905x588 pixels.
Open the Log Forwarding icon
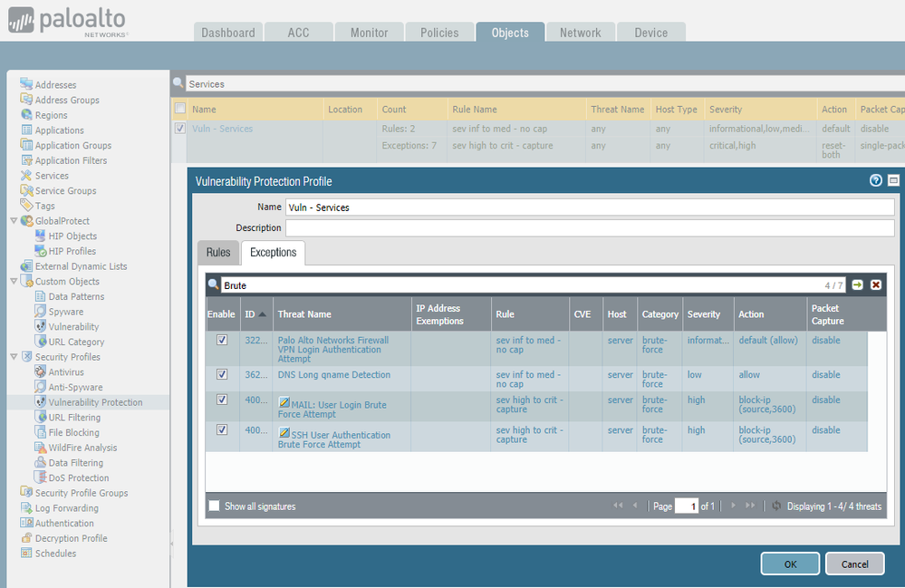point(26,507)
